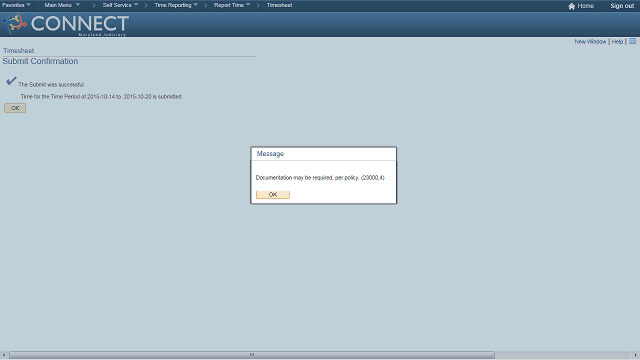640x360 pixels.
Task: Open the Main Menu dropdown
Action: click(62, 5)
